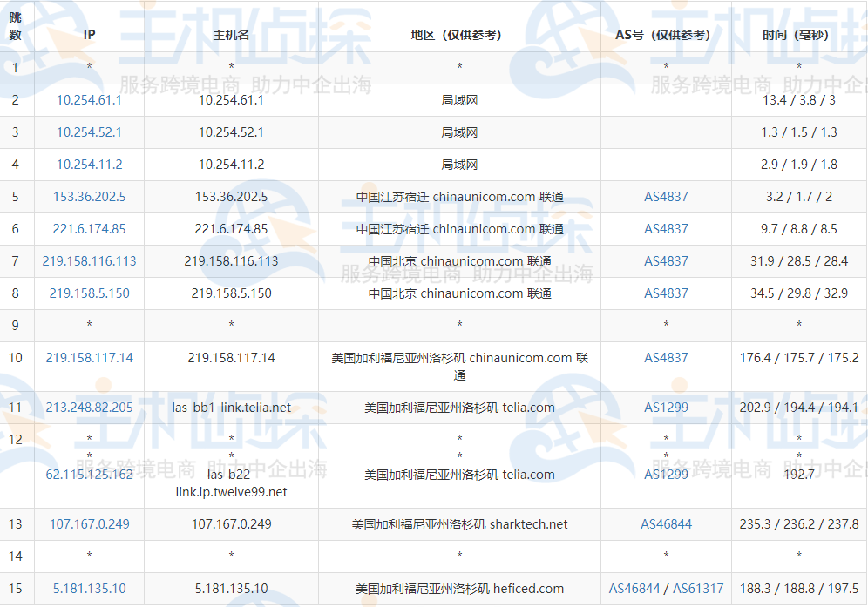Click the IP column header

[x=87, y=35]
